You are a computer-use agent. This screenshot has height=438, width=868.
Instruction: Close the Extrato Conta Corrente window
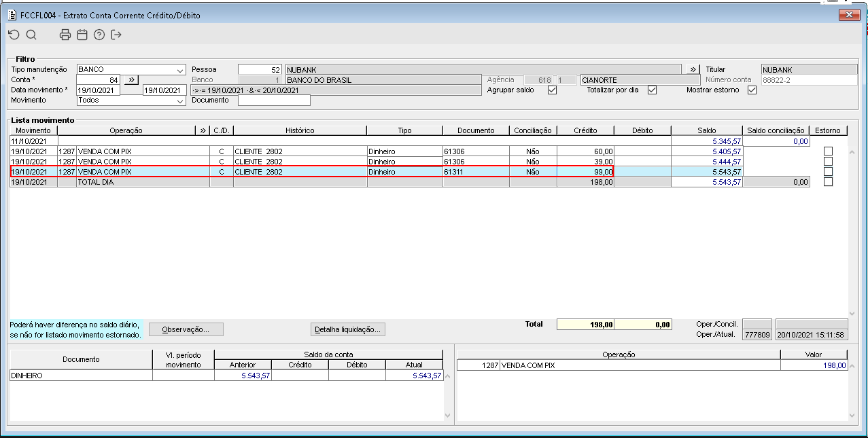coord(849,14)
